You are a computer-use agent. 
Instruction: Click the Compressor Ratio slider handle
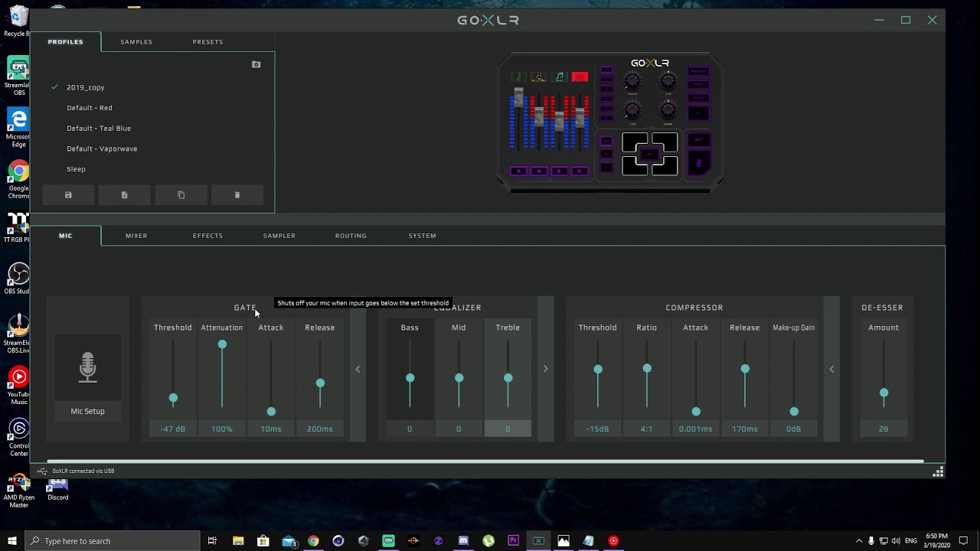(647, 369)
